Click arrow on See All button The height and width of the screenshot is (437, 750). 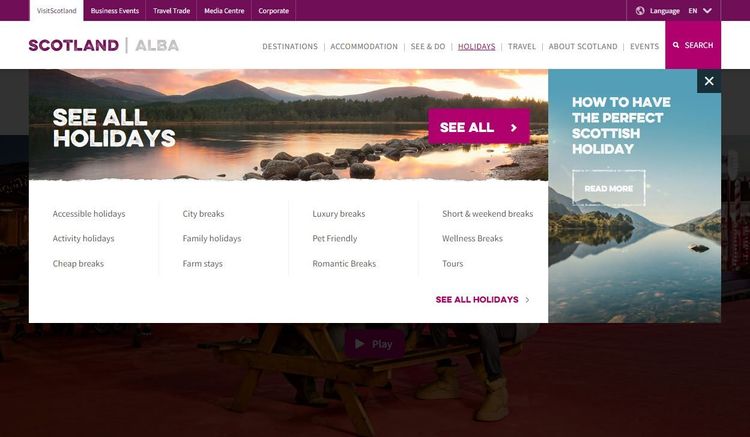click(514, 128)
